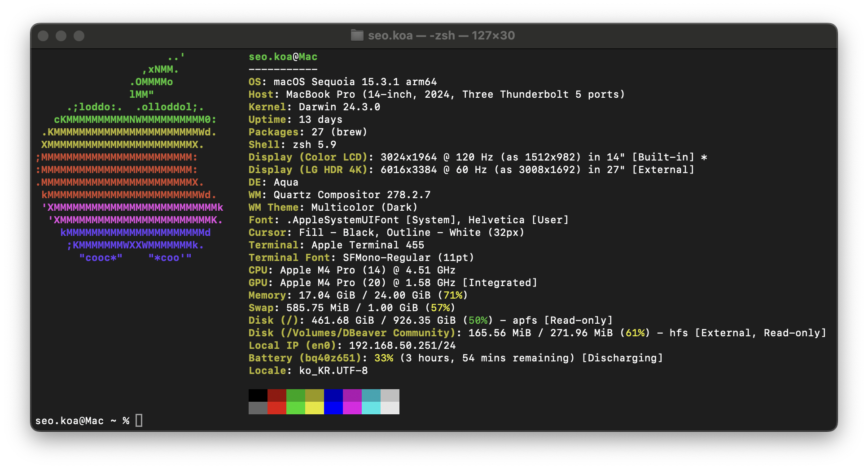
Task: Click the 'CPU: Apple M4 Pro (14)' line
Action: (352, 270)
